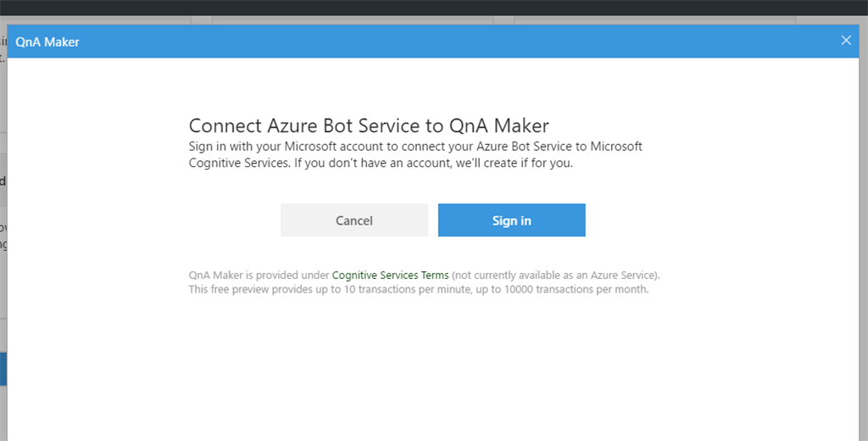Viewport: 868px width, 441px height.
Task: Click the blue item behind the dialog's left edge
Action: click(3, 369)
